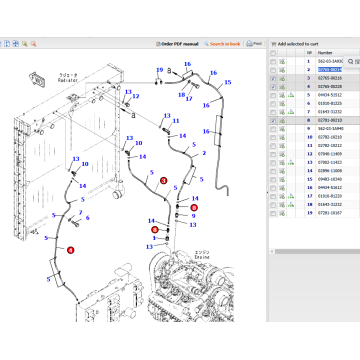Viewport: 360px width, 360px height.
Task: Click row number 16 in parts list
Action: point(310,188)
